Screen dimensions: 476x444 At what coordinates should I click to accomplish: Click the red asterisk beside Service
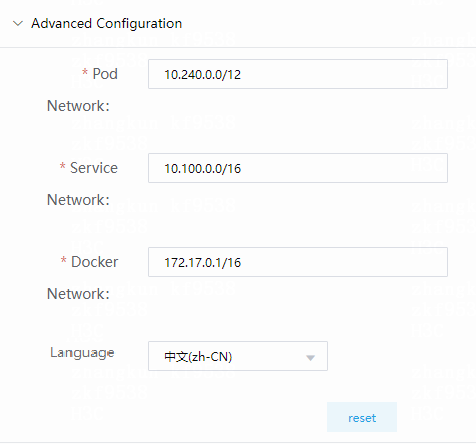62,166
